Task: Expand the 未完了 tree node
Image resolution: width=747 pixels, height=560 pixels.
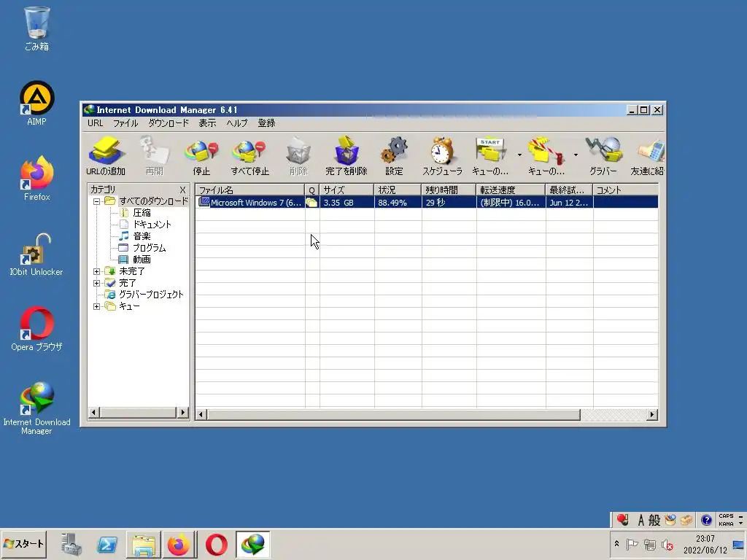Action: point(97,271)
